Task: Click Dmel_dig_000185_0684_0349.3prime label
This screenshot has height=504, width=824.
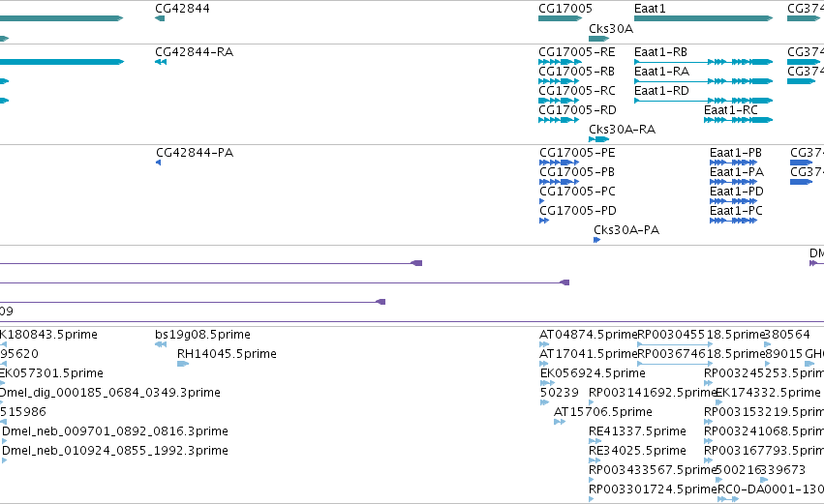Action: (x=109, y=393)
